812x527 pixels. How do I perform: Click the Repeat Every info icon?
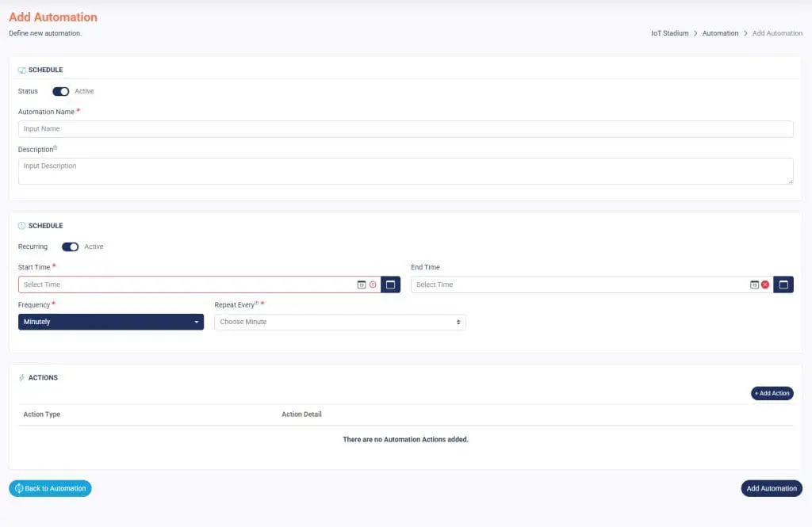[257, 303]
